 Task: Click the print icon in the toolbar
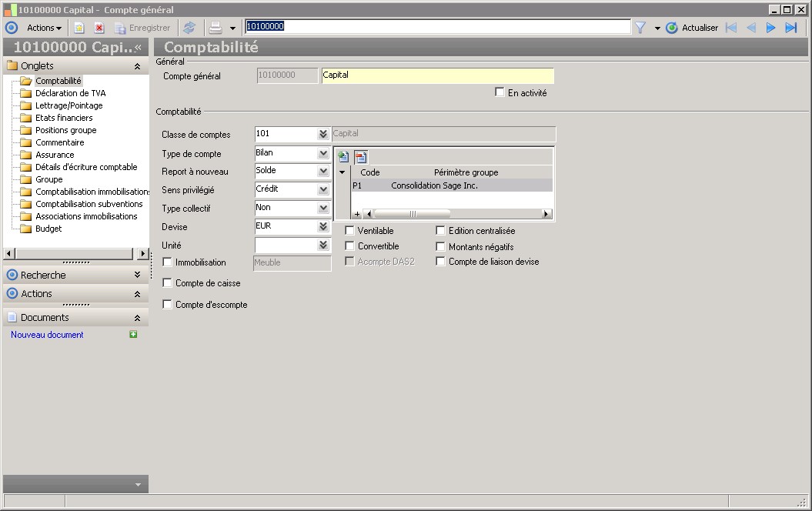click(216, 28)
